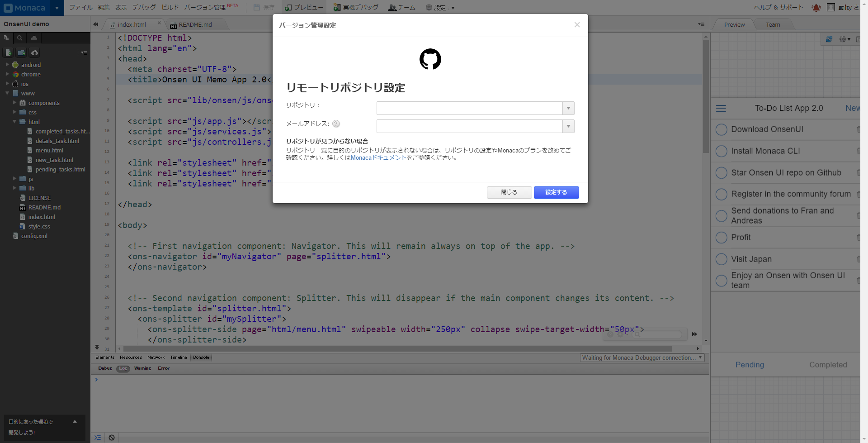Check the Profit task circle
This screenshot has height=443, width=868.
point(722,238)
